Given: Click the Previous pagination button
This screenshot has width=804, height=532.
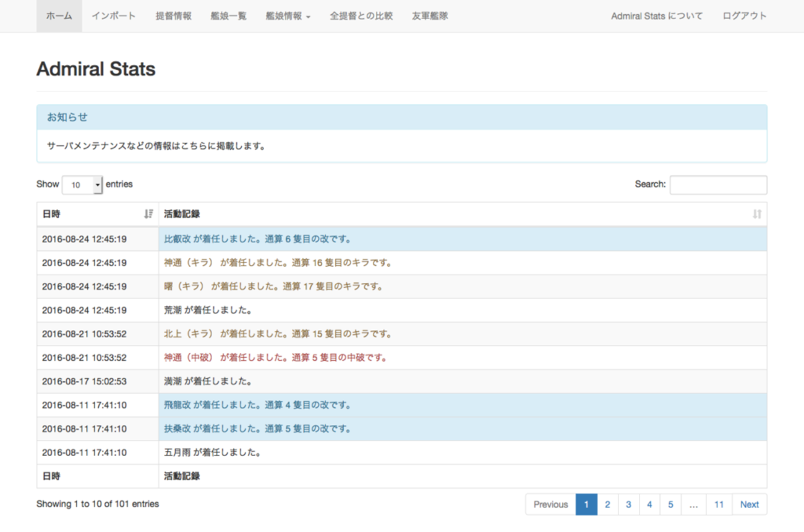Looking at the screenshot, I should click(550, 505).
